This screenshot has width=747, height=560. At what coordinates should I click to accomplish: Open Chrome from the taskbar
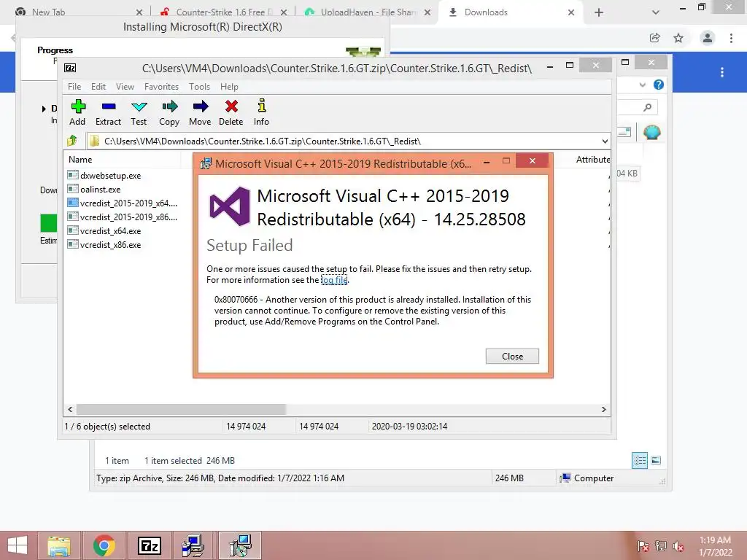tap(104, 545)
